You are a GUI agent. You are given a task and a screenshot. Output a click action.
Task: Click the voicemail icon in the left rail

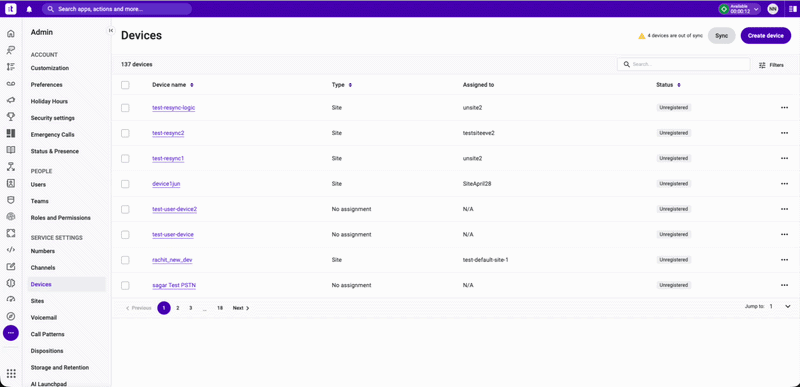(x=11, y=84)
